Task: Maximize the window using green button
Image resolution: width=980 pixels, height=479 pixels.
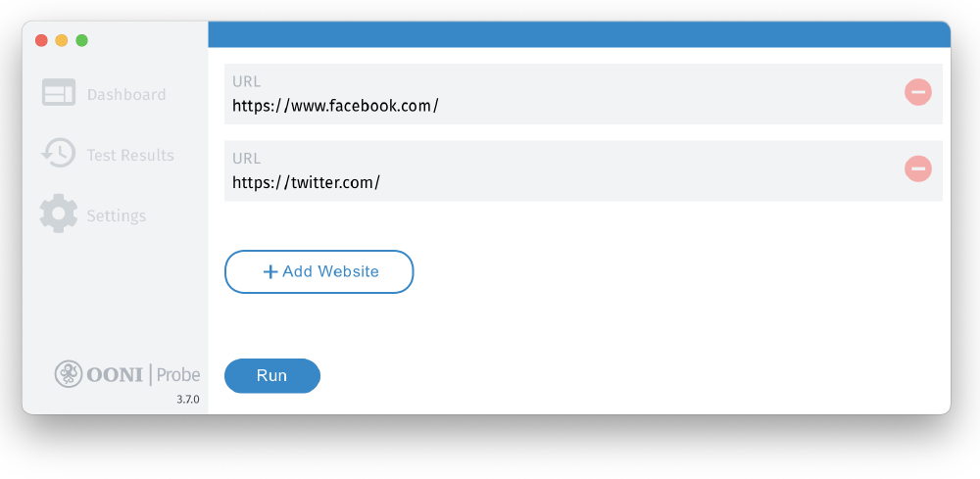Action: (82, 40)
